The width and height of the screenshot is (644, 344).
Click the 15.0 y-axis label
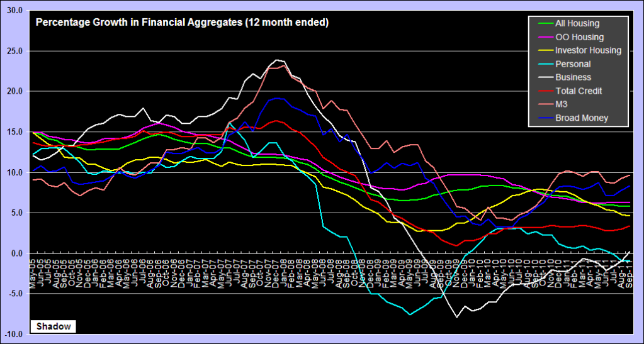click(x=14, y=132)
